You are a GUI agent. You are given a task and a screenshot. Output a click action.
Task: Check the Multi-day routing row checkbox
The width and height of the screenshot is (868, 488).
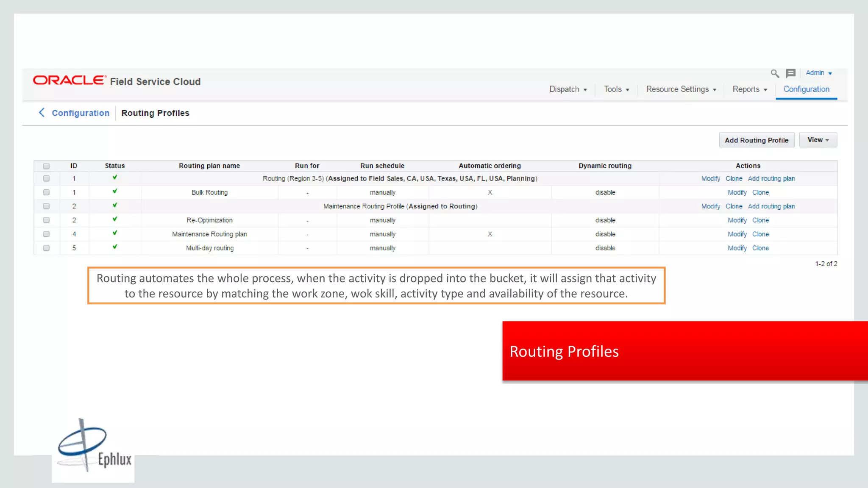[x=46, y=248]
